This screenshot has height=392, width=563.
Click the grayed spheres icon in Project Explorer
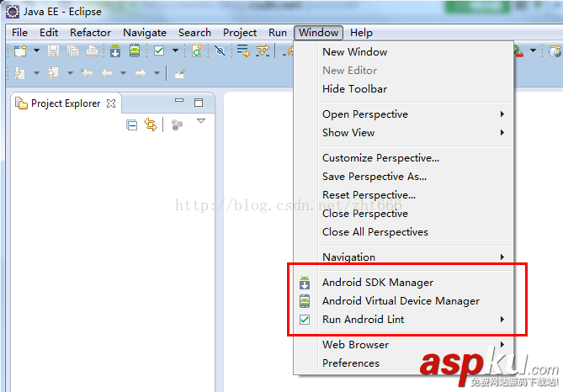click(x=177, y=125)
